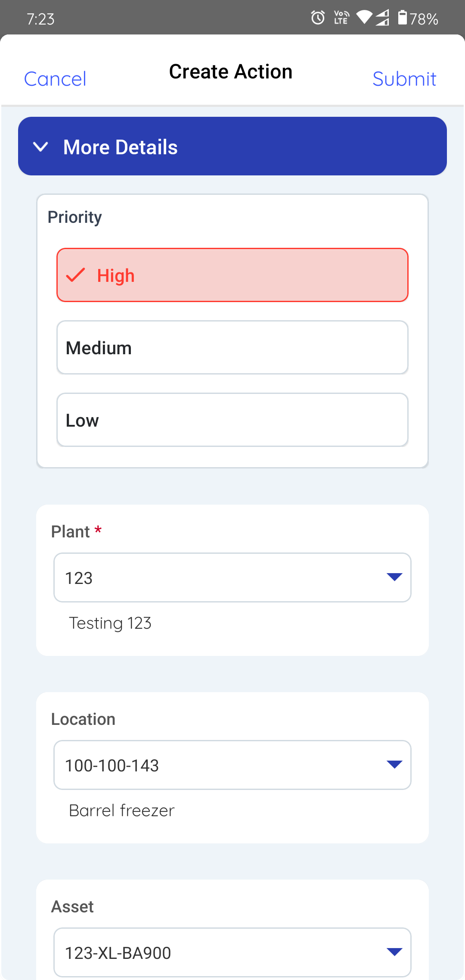Tap the red checkmark beside High
This screenshot has width=465, height=980.
(x=76, y=275)
